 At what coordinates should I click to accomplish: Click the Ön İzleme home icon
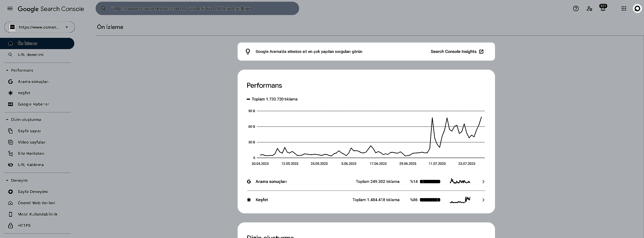click(x=11, y=43)
